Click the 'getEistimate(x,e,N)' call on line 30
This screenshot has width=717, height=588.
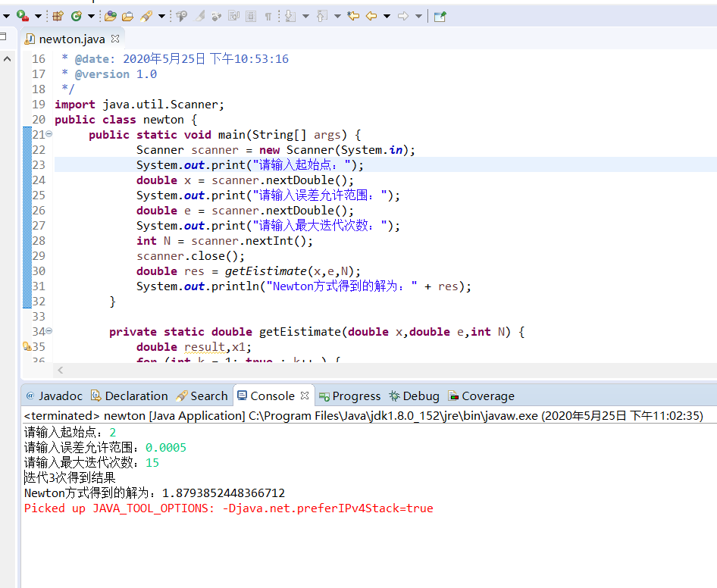pyautogui.click(x=289, y=271)
